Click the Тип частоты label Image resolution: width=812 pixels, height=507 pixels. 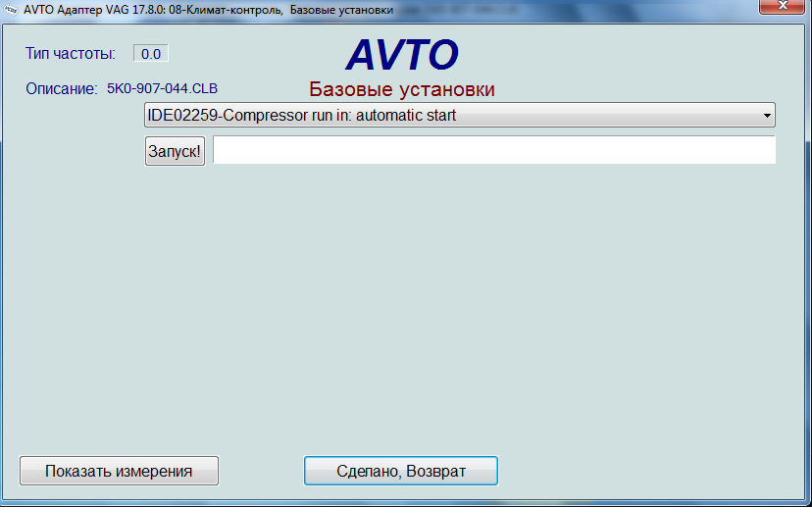point(71,54)
